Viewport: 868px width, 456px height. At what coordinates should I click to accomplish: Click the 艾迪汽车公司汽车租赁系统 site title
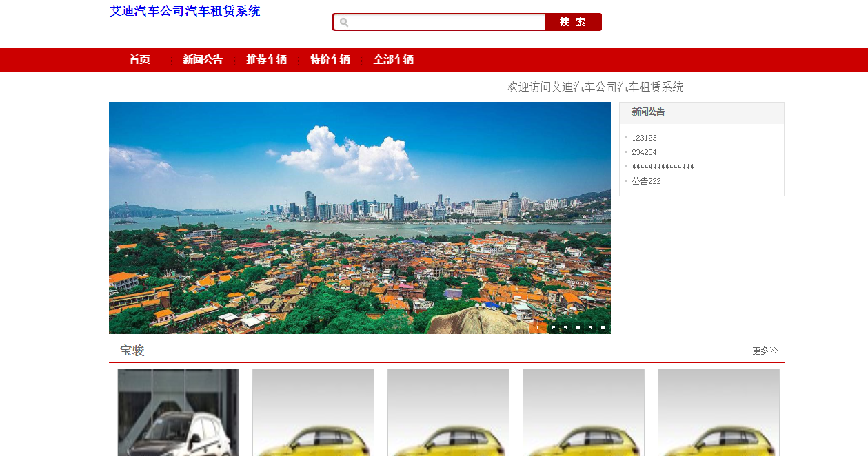[x=185, y=11]
